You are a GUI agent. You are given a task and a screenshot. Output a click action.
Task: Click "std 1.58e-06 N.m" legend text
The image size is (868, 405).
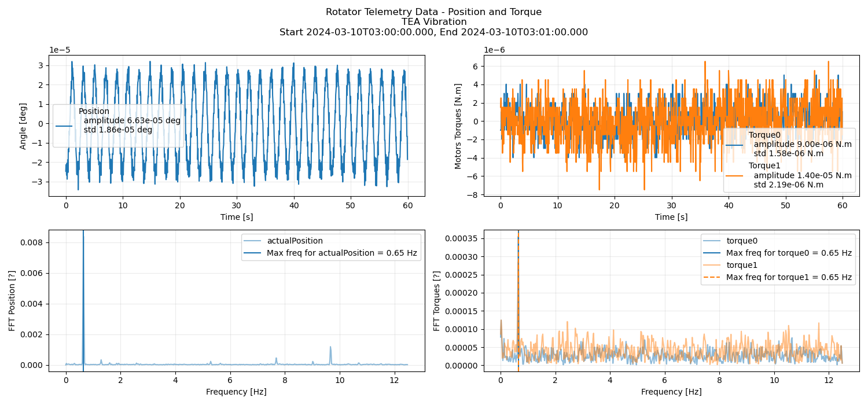(788, 153)
